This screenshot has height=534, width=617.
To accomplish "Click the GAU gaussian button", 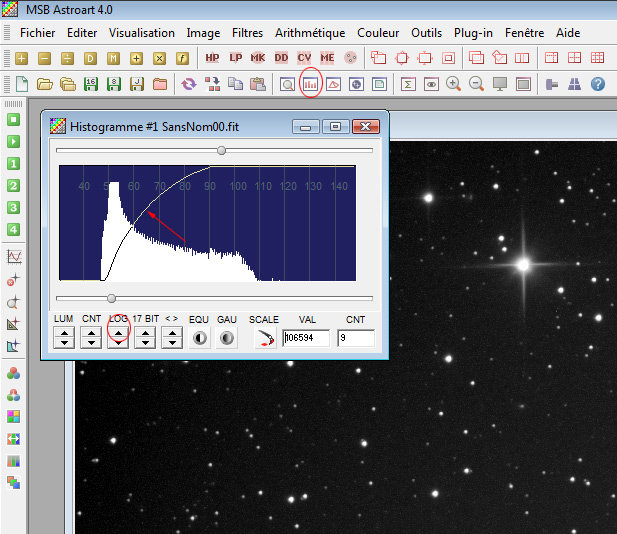I will [227, 338].
